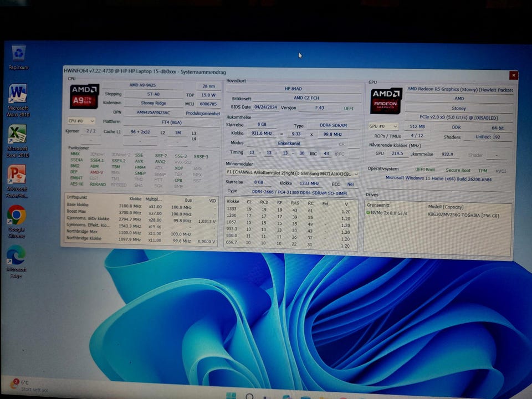532x399 pixels.
Task: Click the GPU name AMD Radeon R5 Graphics
Action: [459, 89]
